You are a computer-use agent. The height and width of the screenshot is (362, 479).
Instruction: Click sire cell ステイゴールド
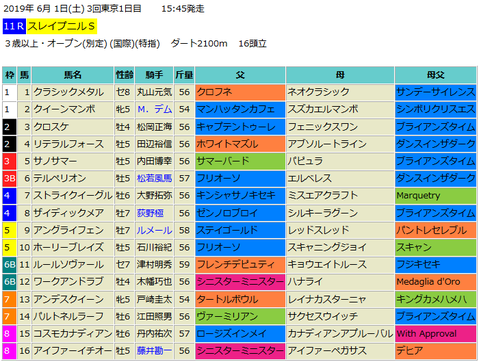point(240,230)
